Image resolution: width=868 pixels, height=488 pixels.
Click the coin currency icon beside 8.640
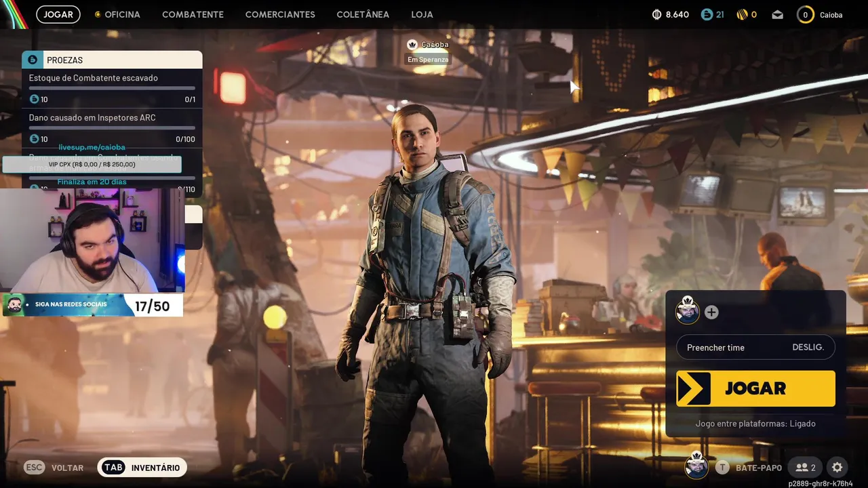656,14
